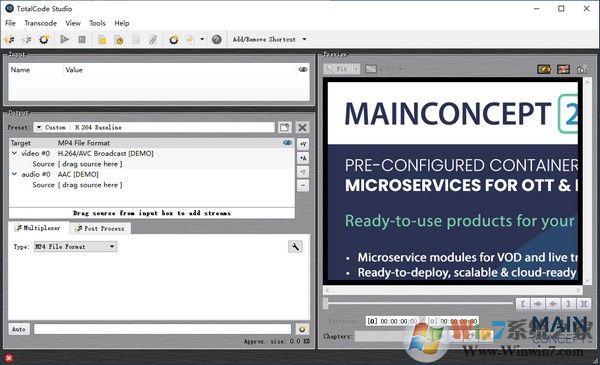Image resolution: width=600 pixels, height=365 pixels.
Task: Click the help question mark toolbar icon
Action: pos(217,39)
